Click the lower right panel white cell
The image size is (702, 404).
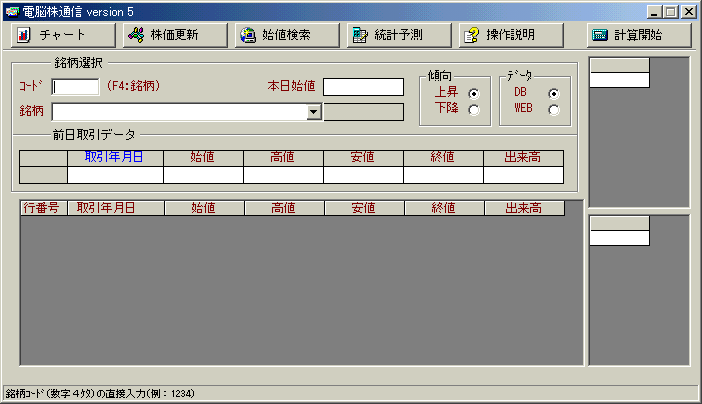[x=620, y=238]
